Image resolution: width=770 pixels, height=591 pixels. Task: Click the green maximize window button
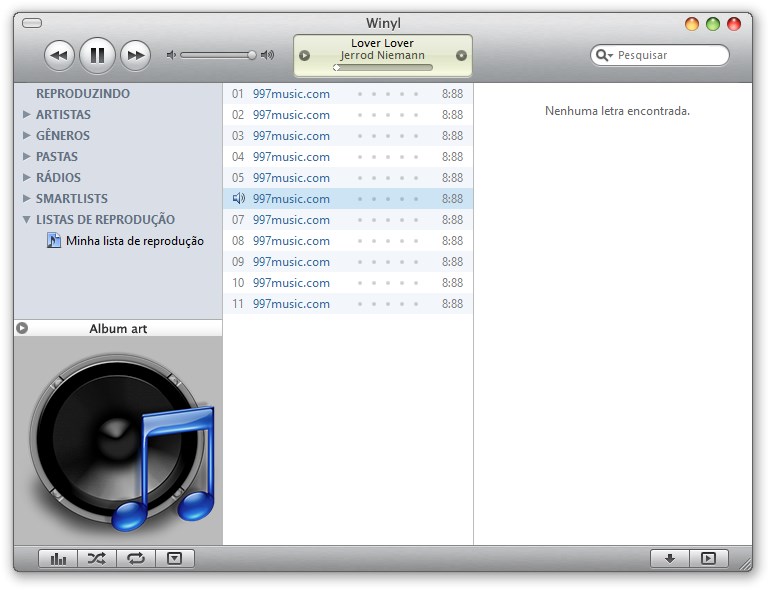713,24
